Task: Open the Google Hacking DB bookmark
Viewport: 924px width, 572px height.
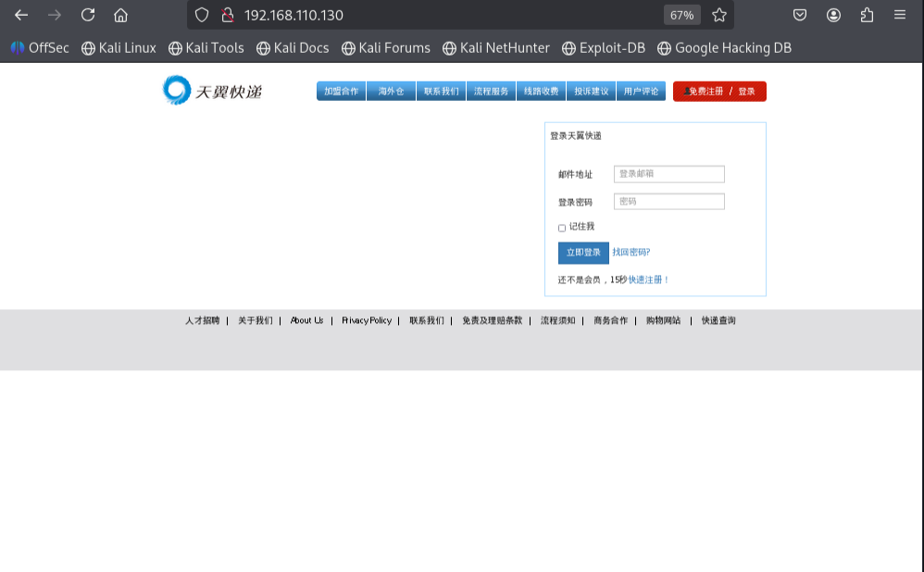Action: click(725, 48)
